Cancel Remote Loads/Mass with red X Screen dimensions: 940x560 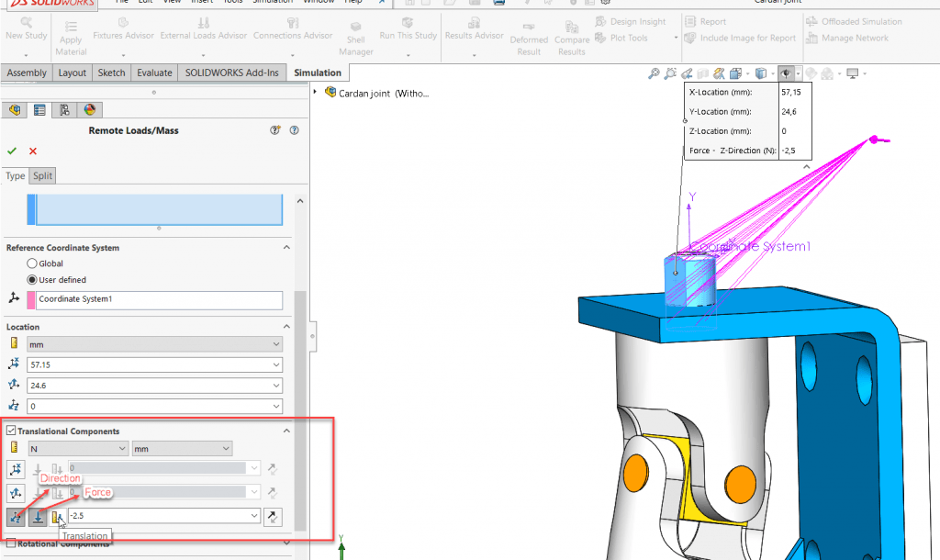[x=33, y=151]
